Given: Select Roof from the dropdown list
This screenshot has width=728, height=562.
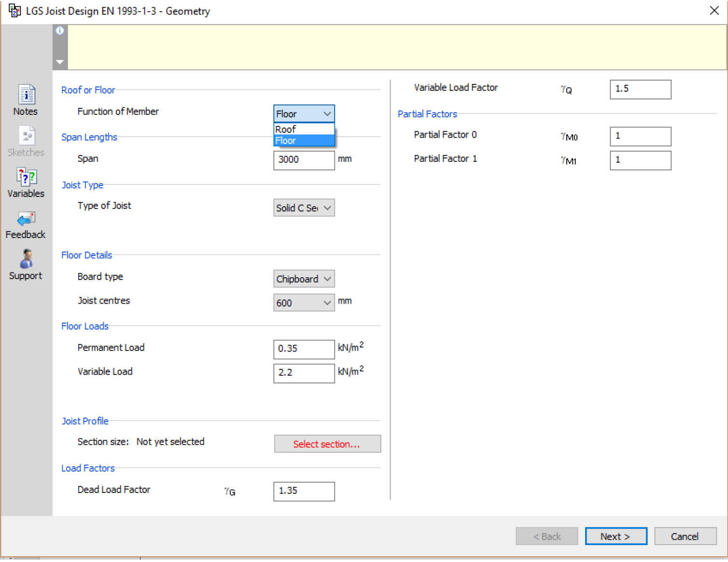Looking at the screenshot, I should click(x=304, y=129).
